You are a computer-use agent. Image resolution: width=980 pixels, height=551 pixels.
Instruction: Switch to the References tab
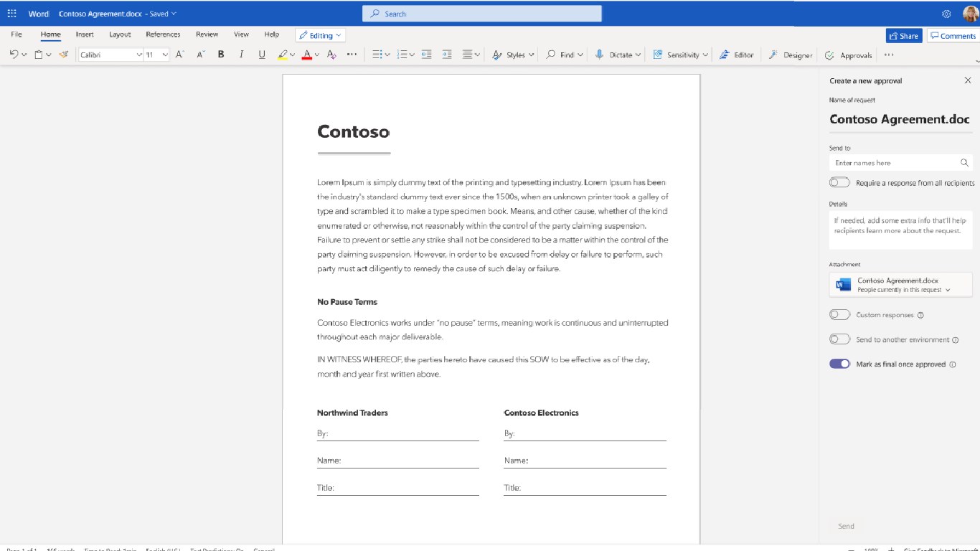point(164,34)
